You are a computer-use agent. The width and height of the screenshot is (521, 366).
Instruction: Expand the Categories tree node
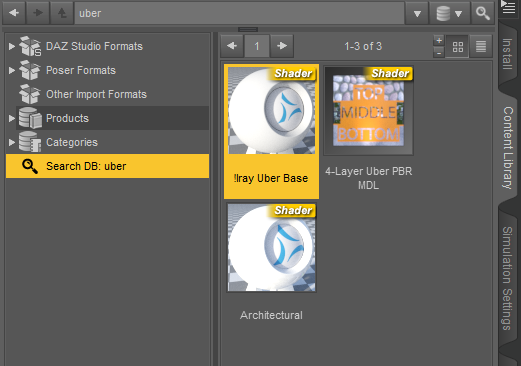tap(12, 142)
